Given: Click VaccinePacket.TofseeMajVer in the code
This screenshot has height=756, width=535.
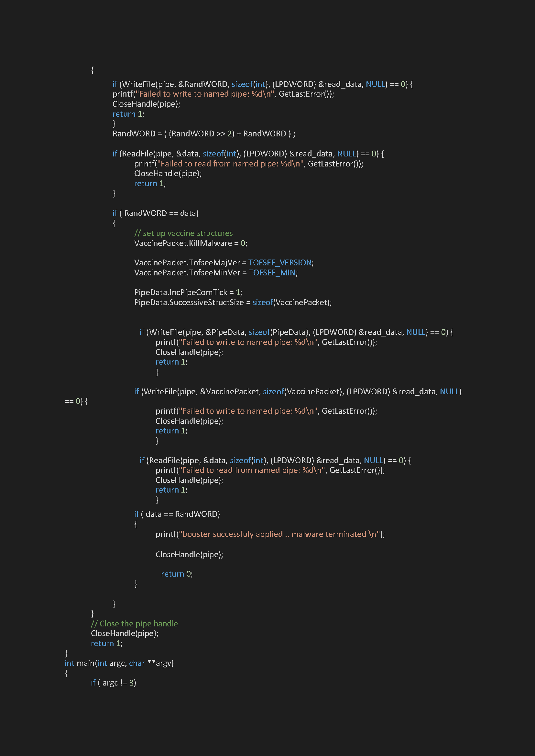Looking at the screenshot, I should (187, 263).
